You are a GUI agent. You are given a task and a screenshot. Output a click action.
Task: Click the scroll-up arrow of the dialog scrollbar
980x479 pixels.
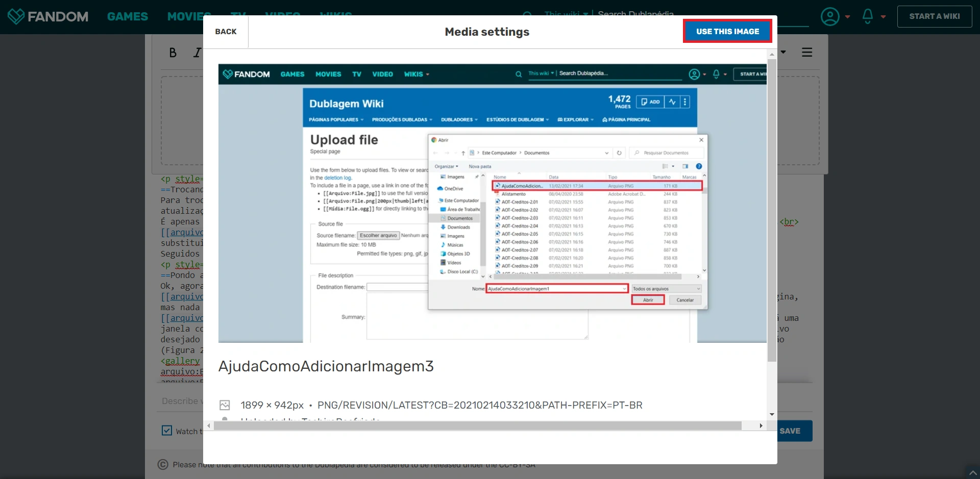pyautogui.click(x=772, y=54)
